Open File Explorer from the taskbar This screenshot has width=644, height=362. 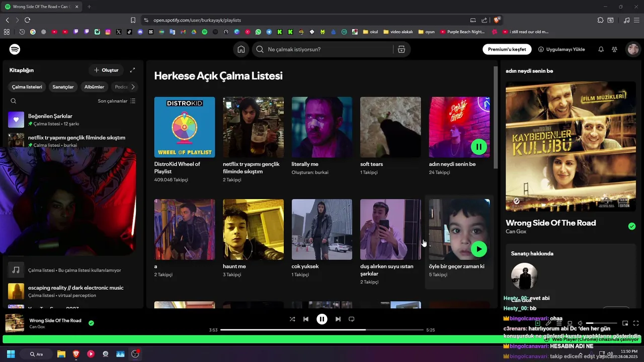coord(61,354)
